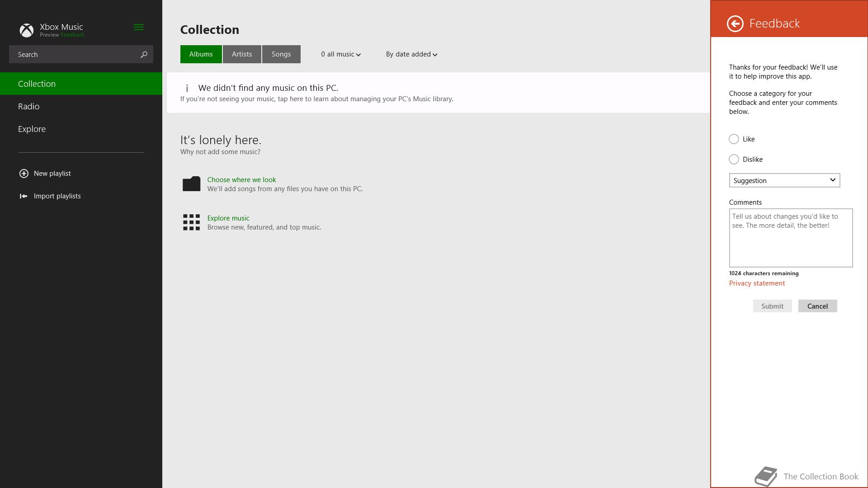Screen dimensions: 868x488
Task: Click the New playlist plus icon
Action: coord(24,174)
